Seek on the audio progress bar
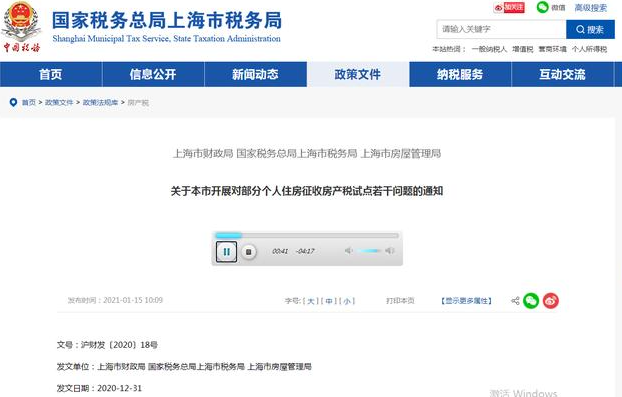The height and width of the screenshot is (397, 622). (x=307, y=236)
